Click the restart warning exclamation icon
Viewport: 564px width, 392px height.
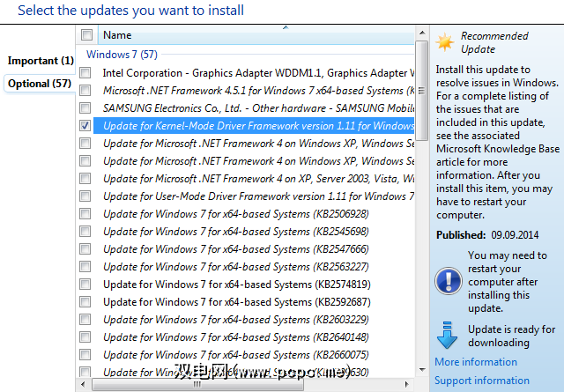pyautogui.click(x=449, y=281)
